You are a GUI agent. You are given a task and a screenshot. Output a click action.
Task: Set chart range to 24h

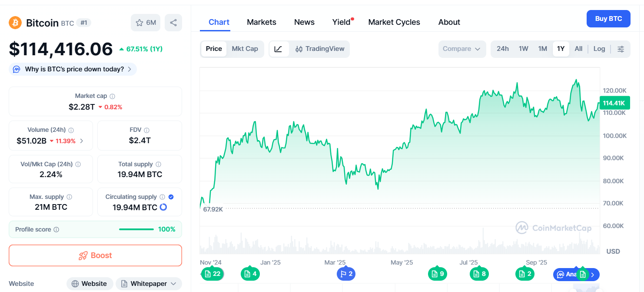coord(503,49)
